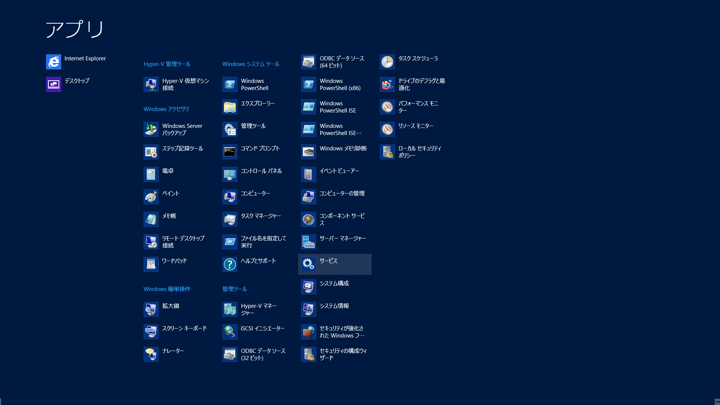Launch Hyper-V 仮想マシン接続
The width and height of the screenshot is (720, 405).
tap(177, 84)
